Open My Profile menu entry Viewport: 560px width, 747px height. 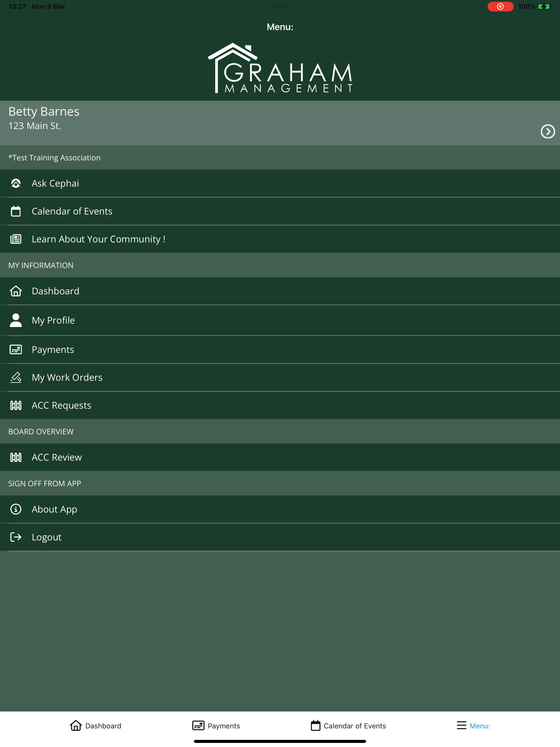point(280,320)
